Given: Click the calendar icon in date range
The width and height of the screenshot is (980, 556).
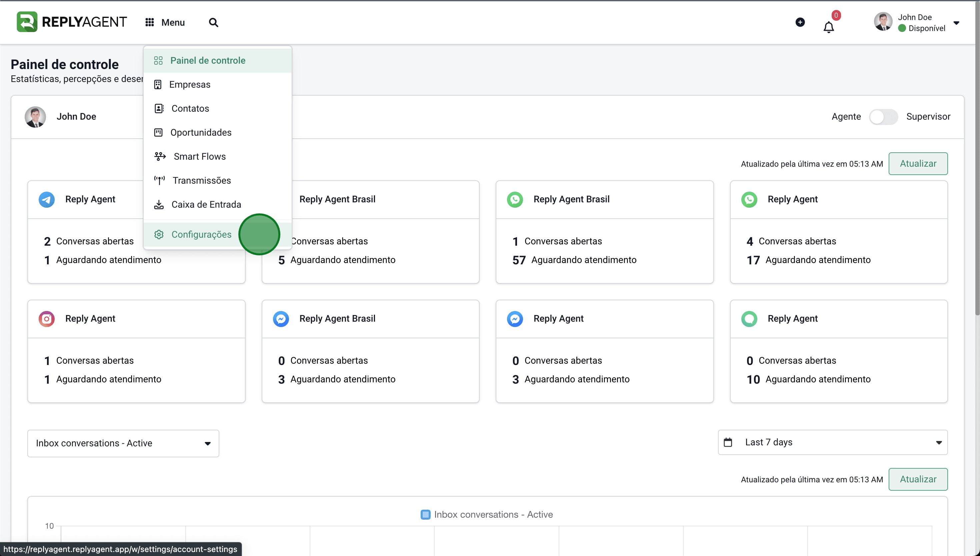Looking at the screenshot, I should tap(728, 442).
